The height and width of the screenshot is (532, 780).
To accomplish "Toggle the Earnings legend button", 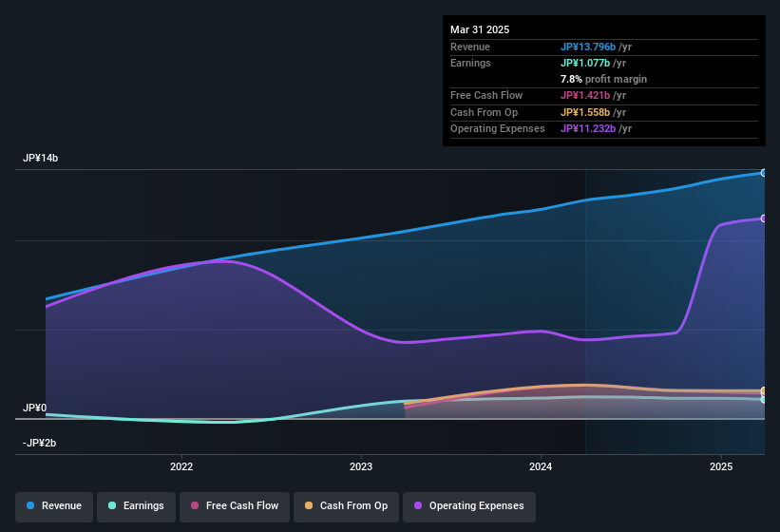I will tap(136, 506).
